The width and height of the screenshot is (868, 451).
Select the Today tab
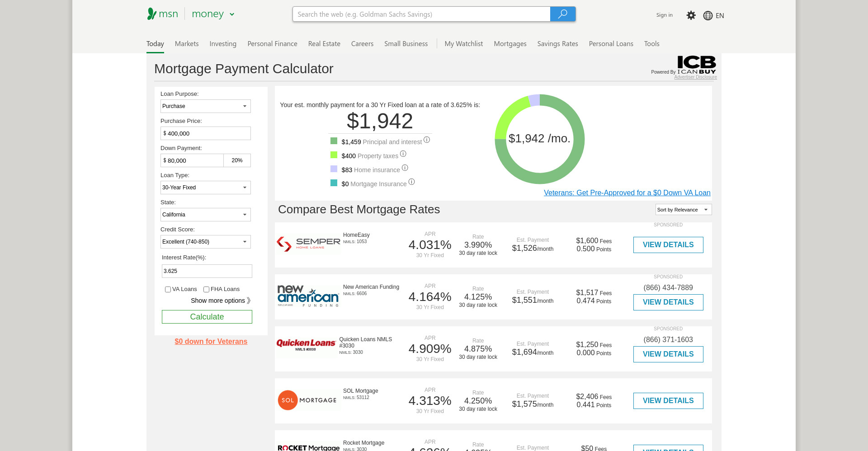[155, 44]
